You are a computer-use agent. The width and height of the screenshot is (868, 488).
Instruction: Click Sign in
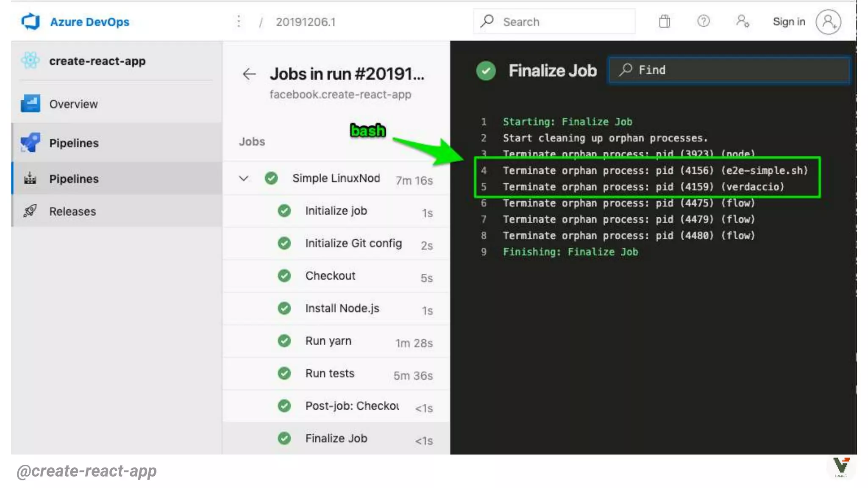[x=789, y=22]
